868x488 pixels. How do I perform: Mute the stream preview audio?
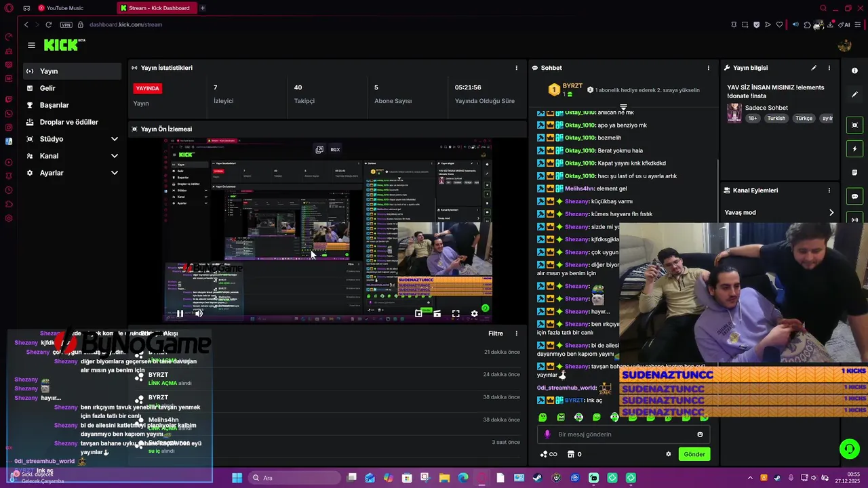point(199,313)
